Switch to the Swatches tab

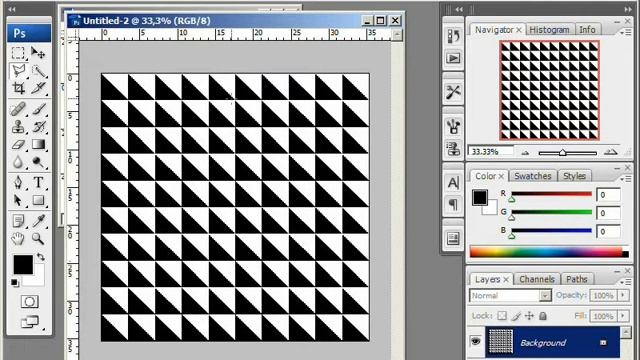pyautogui.click(x=532, y=176)
